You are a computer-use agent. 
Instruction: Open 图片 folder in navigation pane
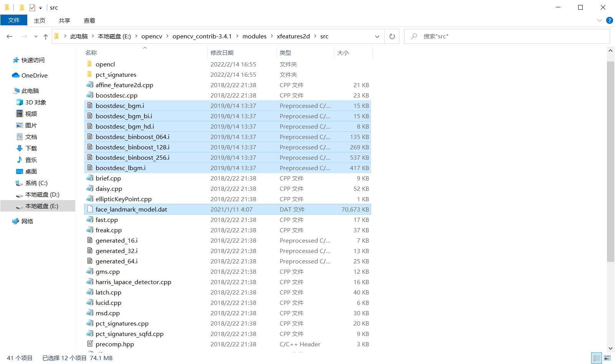pyautogui.click(x=31, y=126)
